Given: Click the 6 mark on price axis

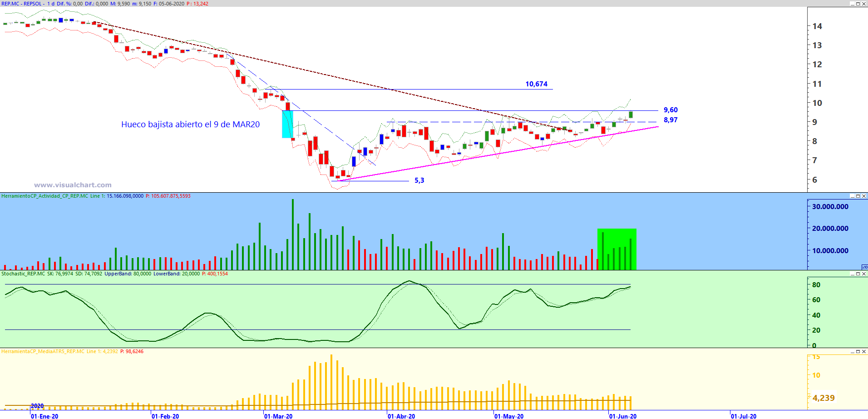Looking at the screenshot, I should coord(815,180).
